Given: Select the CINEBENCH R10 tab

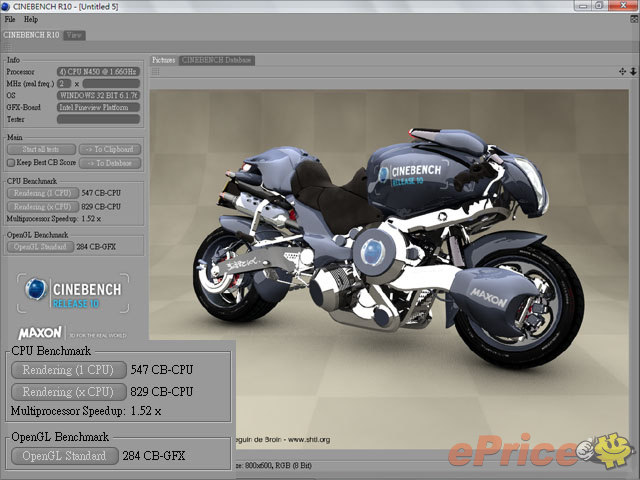Looking at the screenshot, I should click(31, 35).
